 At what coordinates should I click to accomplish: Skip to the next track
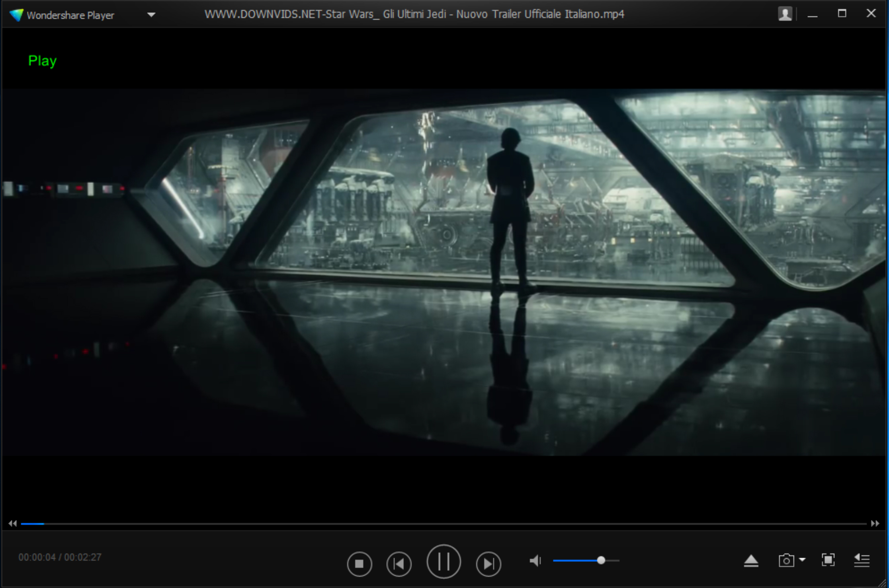[x=488, y=564]
